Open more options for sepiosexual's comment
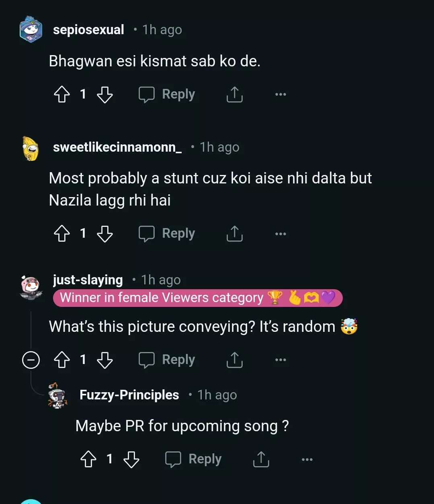 point(280,95)
